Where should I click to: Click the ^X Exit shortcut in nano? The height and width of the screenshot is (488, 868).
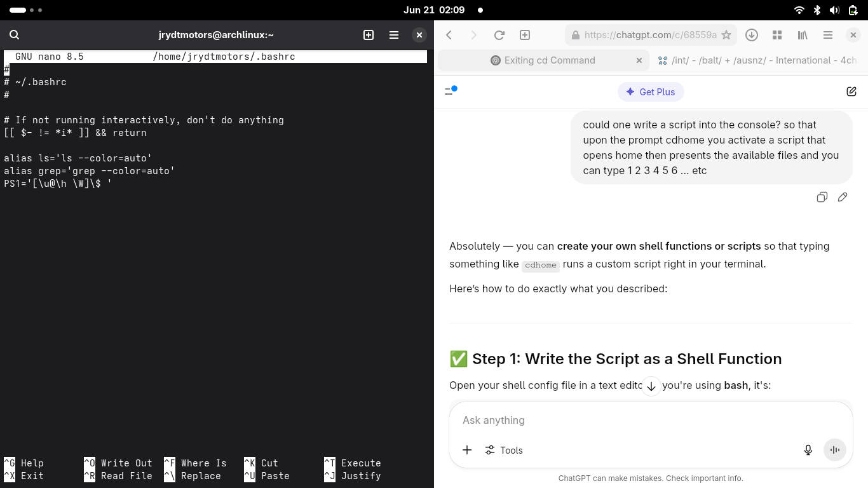tap(24, 476)
